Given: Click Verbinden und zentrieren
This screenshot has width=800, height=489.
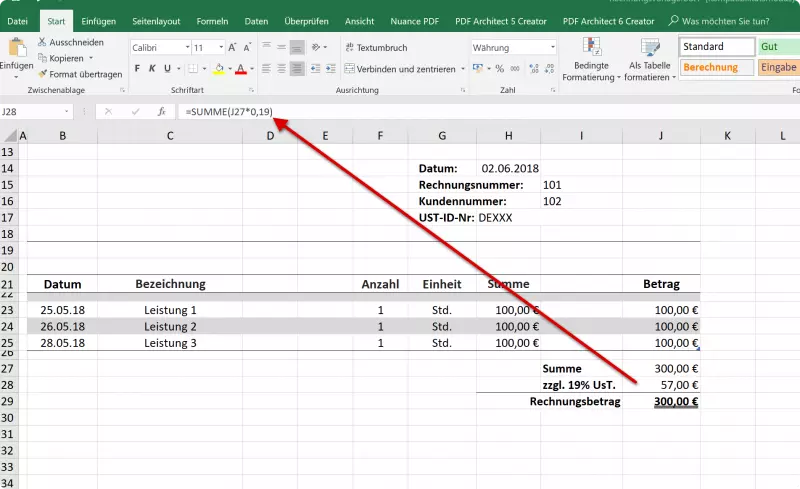Looking at the screenshot, I should [x=400, y=68].
